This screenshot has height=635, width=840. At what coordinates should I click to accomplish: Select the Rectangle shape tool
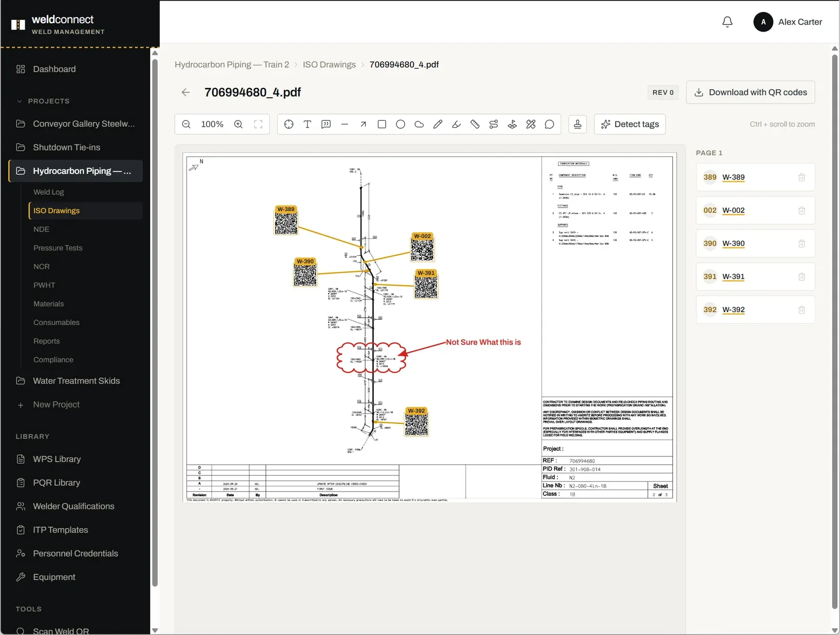pos(382,124)
